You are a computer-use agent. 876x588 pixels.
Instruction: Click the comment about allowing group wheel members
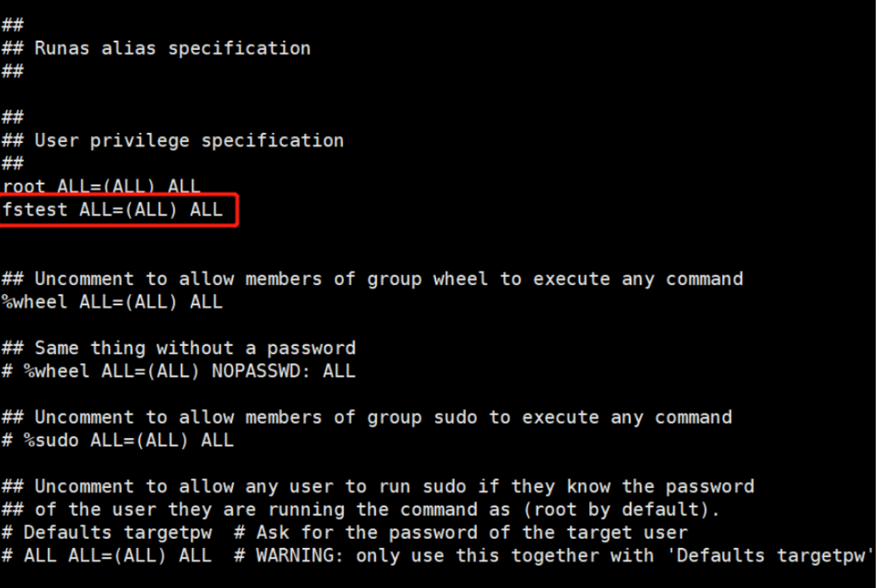tap(388, 279)
